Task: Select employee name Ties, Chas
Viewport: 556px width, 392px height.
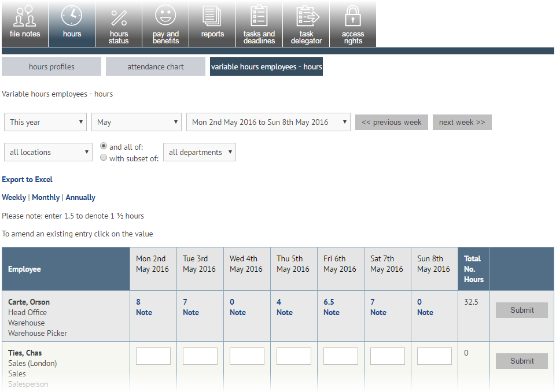Action: point(25,353)
